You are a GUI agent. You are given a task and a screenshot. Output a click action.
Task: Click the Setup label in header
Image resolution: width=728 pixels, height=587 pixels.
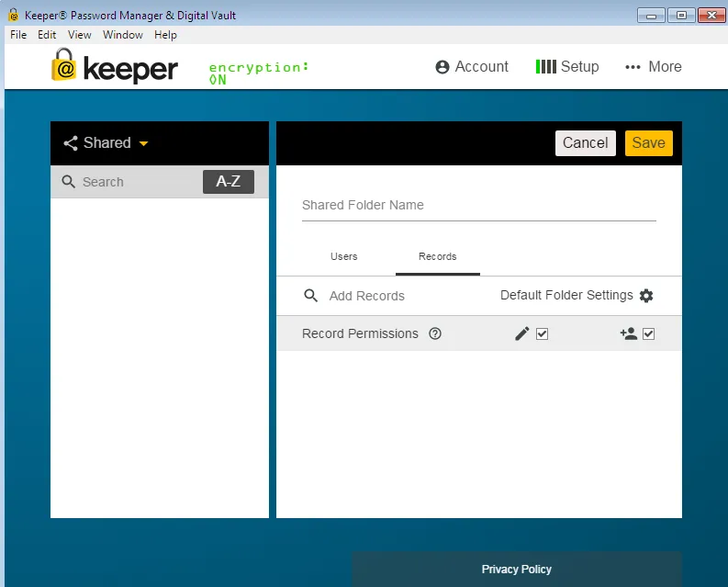tap(579, 66)
